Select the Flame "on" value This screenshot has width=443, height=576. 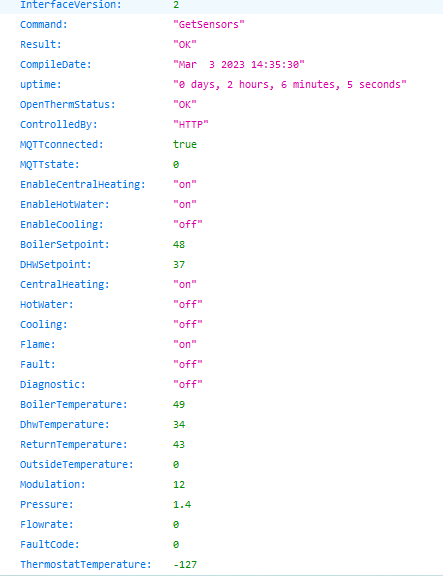(x=185, y=345)
